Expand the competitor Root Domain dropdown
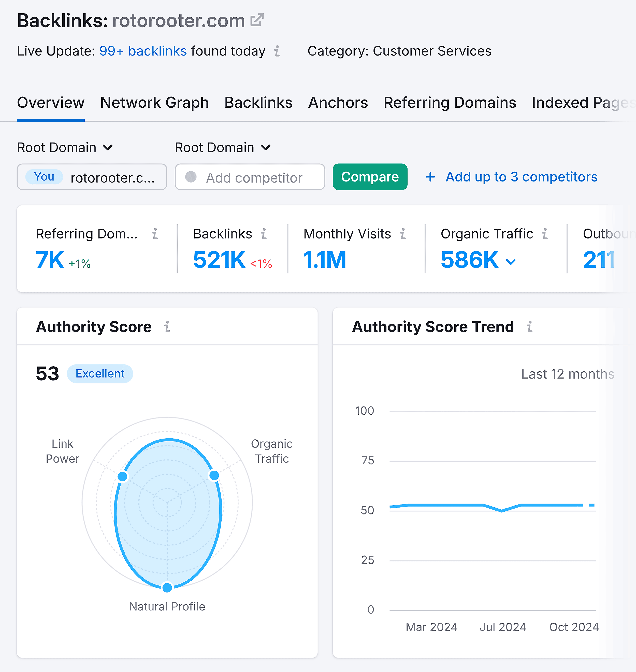Screen dimensions: 636x672 pos(266,148)
